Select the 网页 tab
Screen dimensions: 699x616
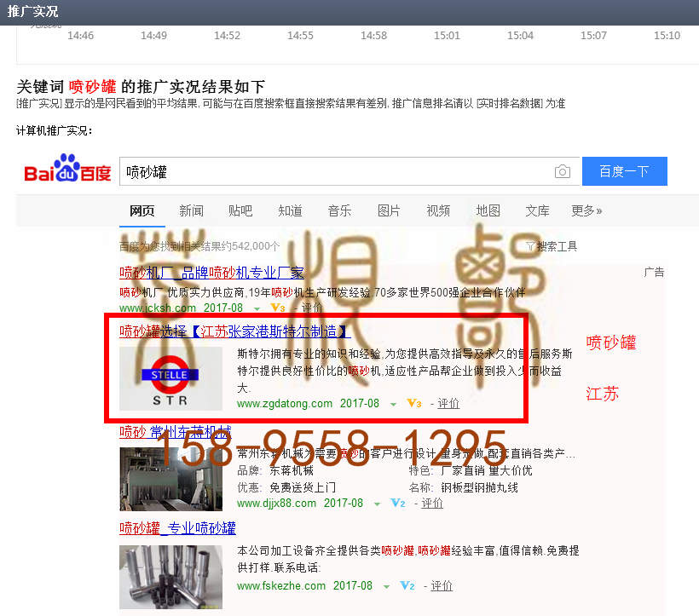coord(142,210)
